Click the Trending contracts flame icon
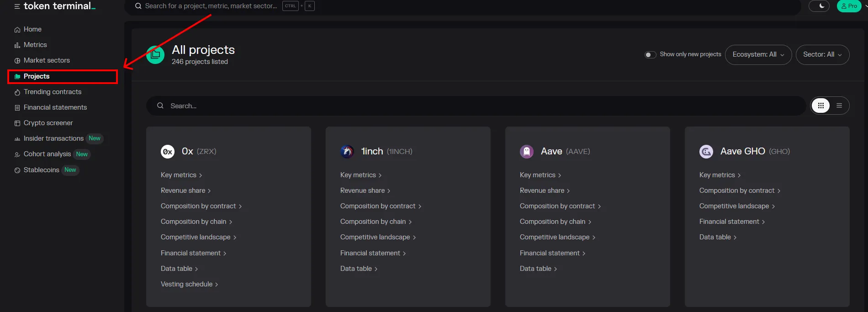This screenshot has width=868, height=312. click(17, 92)
